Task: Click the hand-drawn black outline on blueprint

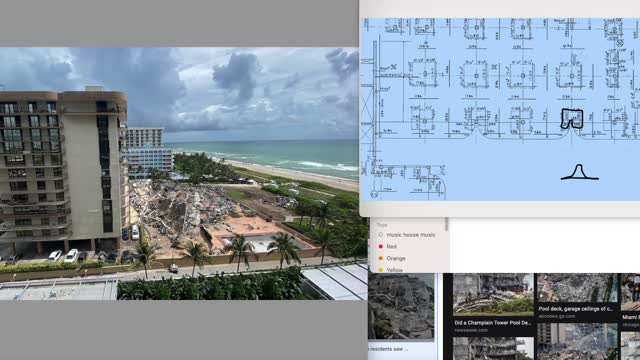Action: (x=572, y=119)
